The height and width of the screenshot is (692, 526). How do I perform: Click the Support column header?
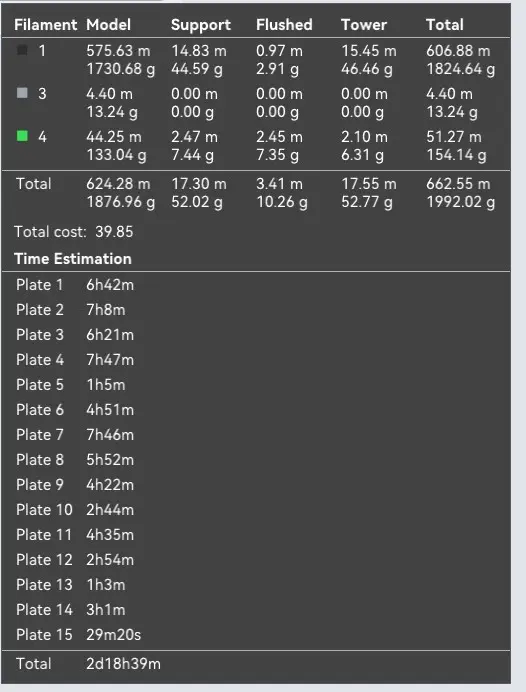pos(201,25)
